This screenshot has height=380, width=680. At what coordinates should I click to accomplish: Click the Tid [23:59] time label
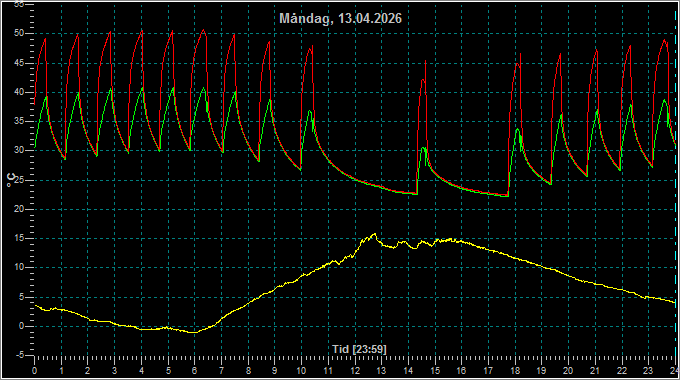point(359,349)
